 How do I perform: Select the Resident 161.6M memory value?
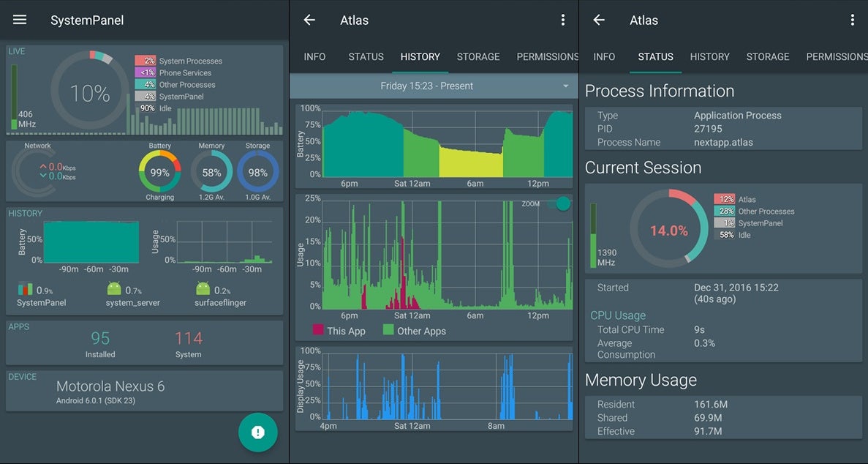tap(711, 405)
